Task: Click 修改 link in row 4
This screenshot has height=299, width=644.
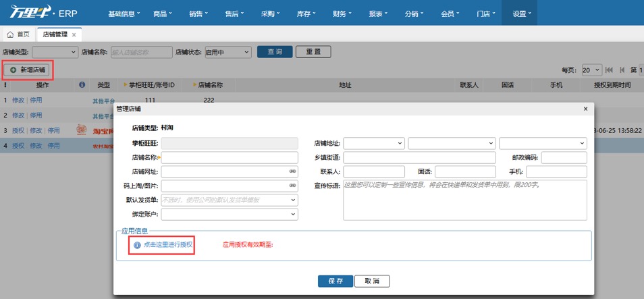Action: [36, 145]
